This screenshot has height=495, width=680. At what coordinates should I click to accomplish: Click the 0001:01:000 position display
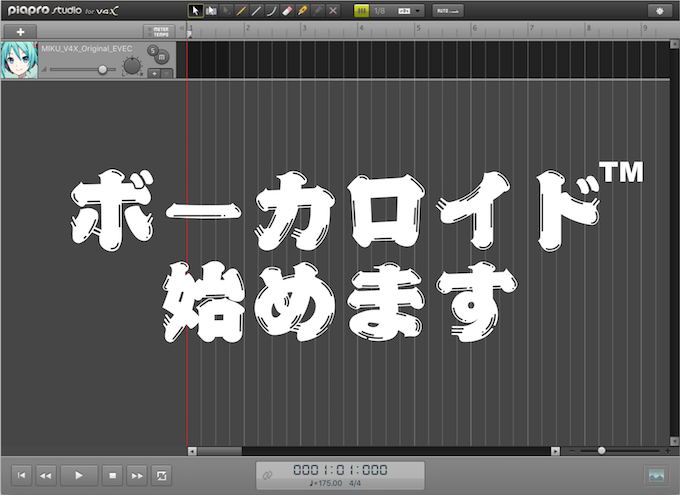click(x=340, y=470)
